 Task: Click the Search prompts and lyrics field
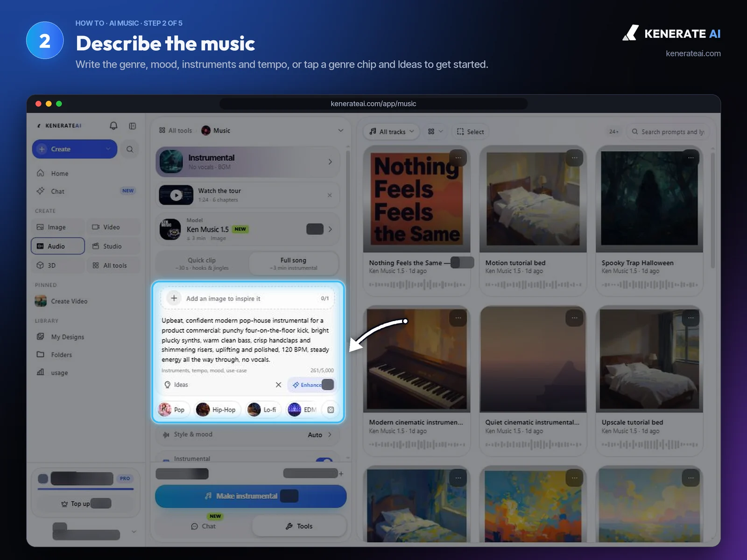[668, 132]
